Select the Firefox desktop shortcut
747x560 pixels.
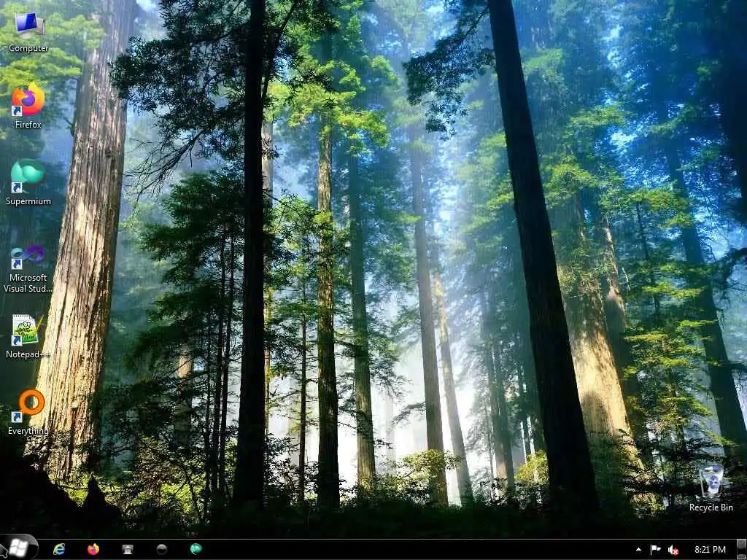(x=28, y=106)
